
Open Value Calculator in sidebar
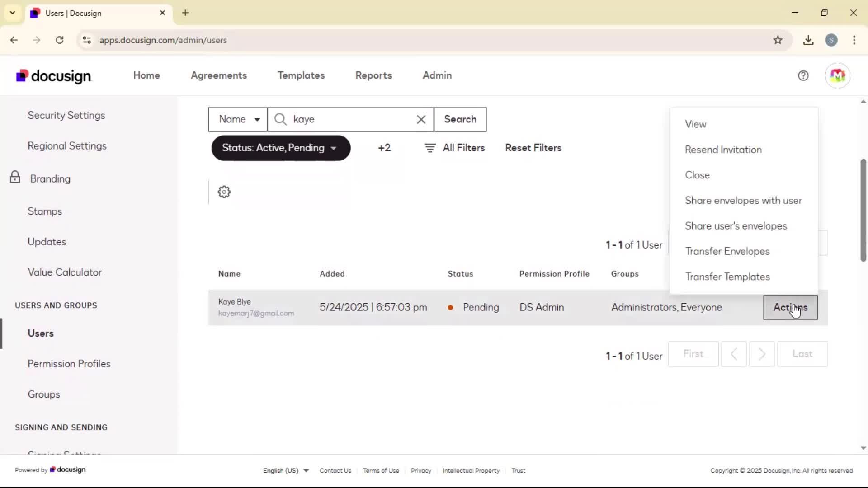(x=65, y=272)
